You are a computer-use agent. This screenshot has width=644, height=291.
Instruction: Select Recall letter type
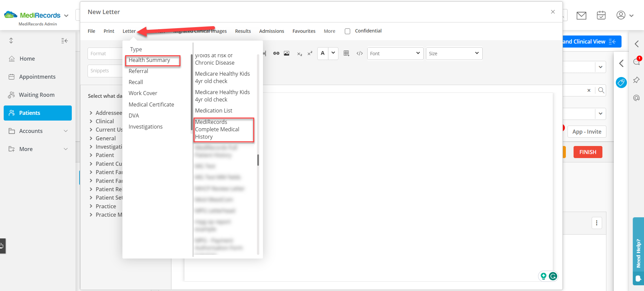(x=136, y=82)
